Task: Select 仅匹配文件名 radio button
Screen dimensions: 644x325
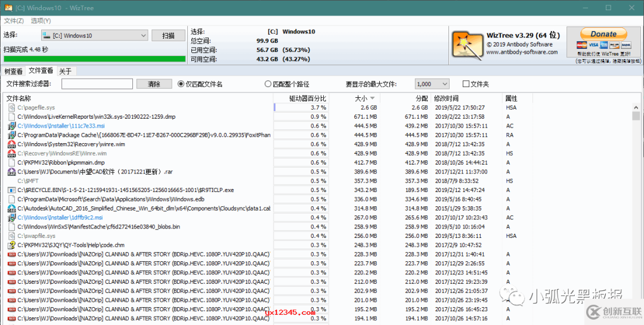Action: click(x=181, y=84)
